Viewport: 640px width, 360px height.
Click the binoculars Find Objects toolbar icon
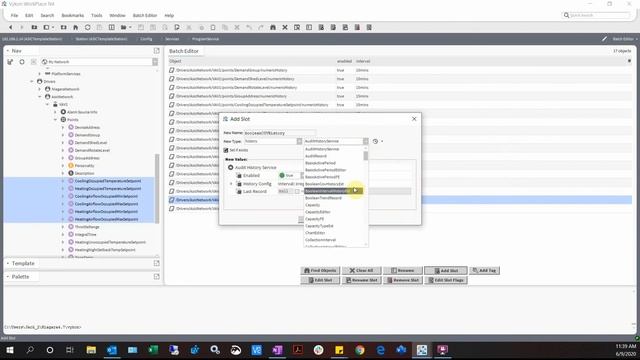coord(273,27)
